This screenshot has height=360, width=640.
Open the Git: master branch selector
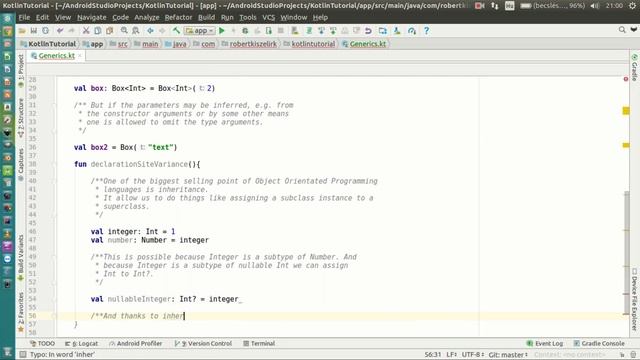click(508, 354)
